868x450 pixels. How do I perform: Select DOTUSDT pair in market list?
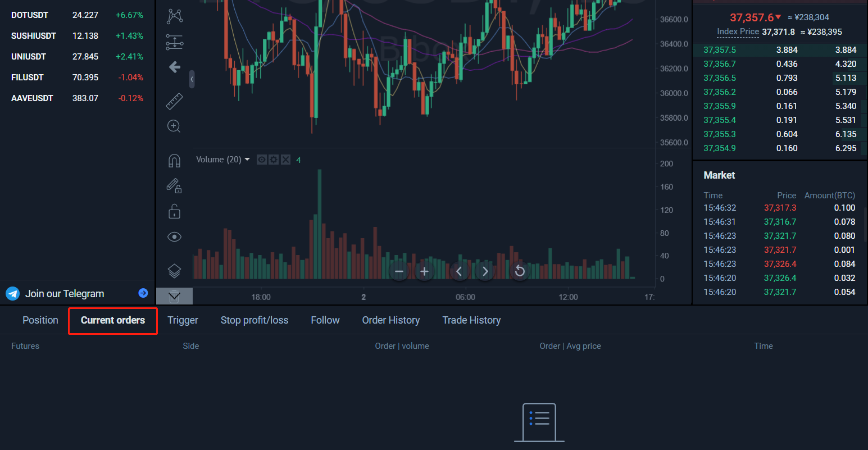tap(30, 15)
